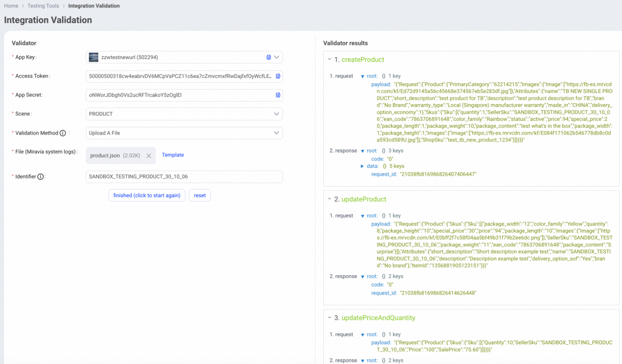Collapse updateProduct response root node
The width and height of the screenshot is (622, 364).
[363, 276]
